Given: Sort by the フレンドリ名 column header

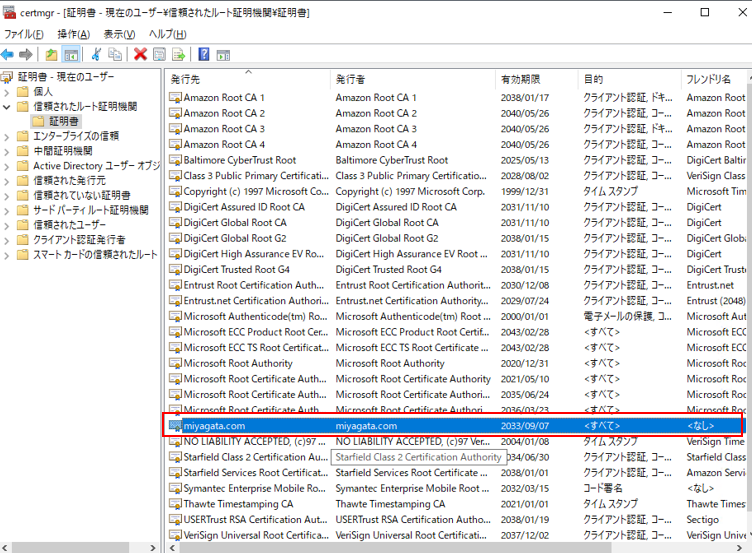Looking at the screenshot, I should click(x=714, y=79).
